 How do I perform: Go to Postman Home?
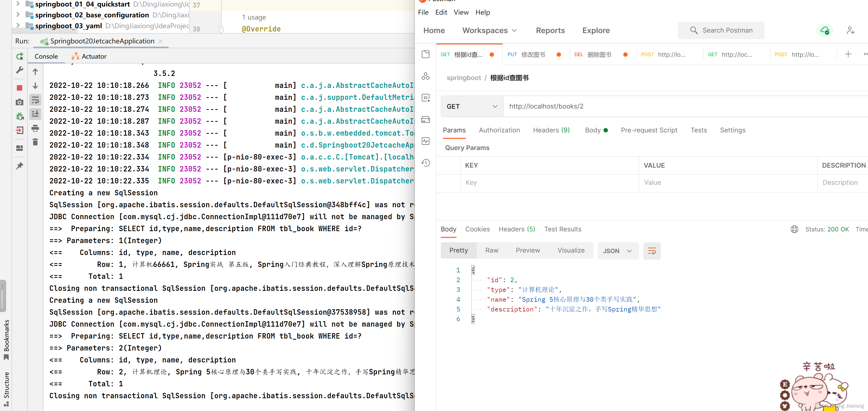tap(434, 31)
